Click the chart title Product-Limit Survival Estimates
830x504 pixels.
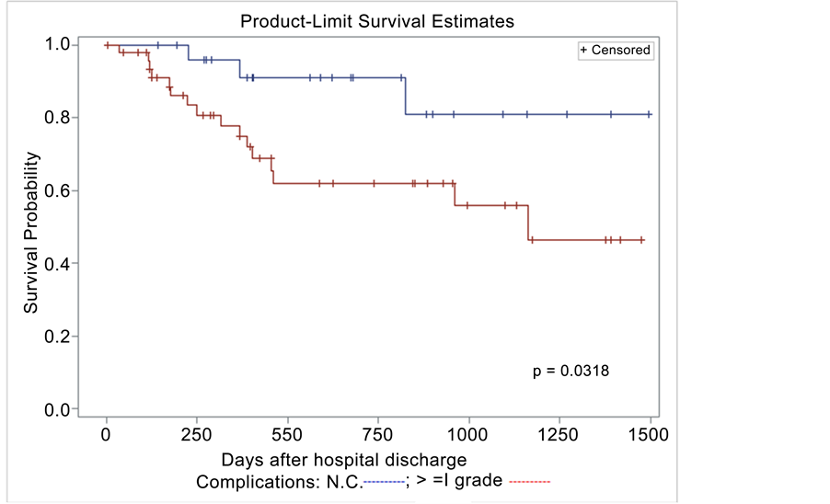(376, 20)
